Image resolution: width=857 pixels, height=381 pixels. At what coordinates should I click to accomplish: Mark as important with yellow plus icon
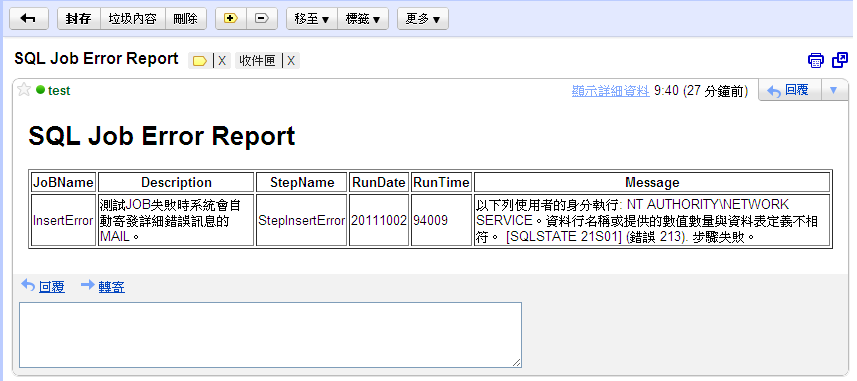[x=231, y=19]
